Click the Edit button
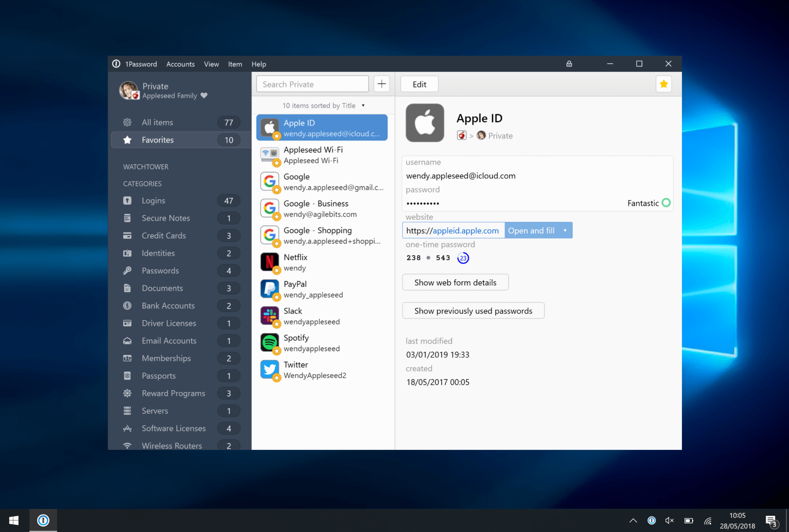Image resolution: width=789 pixels, height=532 pixels. pos(419,84)
